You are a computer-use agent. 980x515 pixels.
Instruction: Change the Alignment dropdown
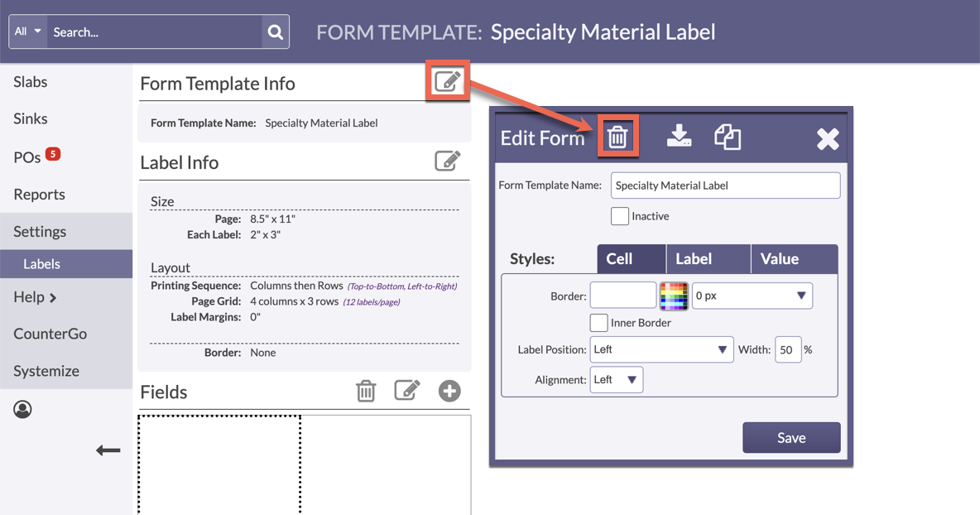[x=616, y=379]
